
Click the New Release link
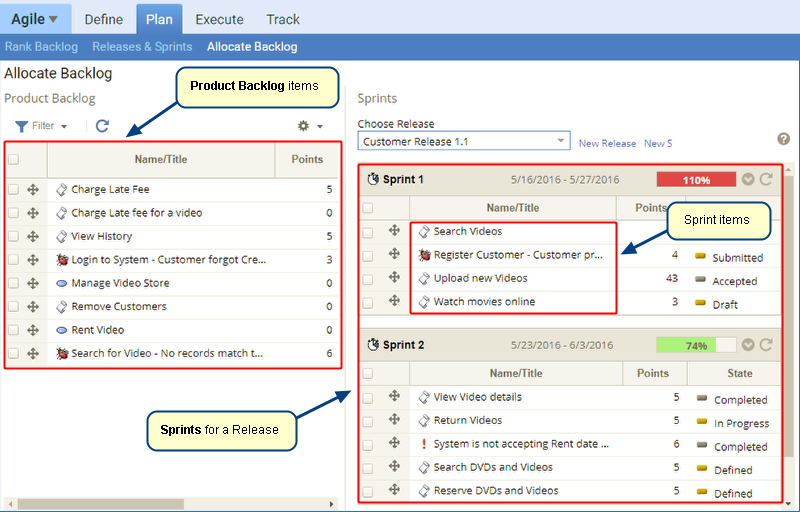(607, 144)
